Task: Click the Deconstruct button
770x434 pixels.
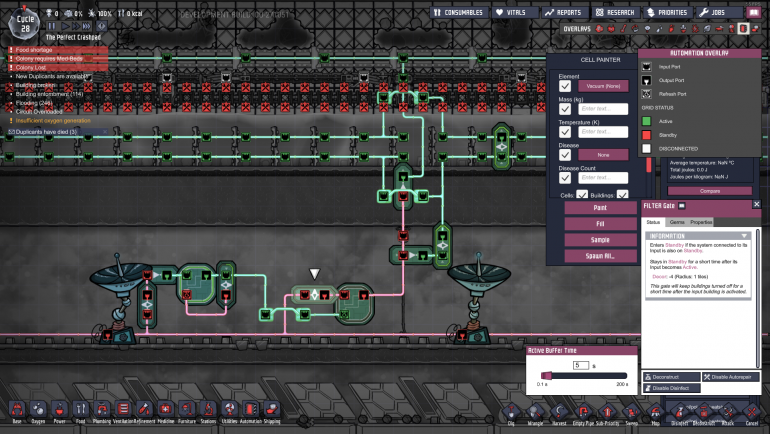Action: coord(670,377)
